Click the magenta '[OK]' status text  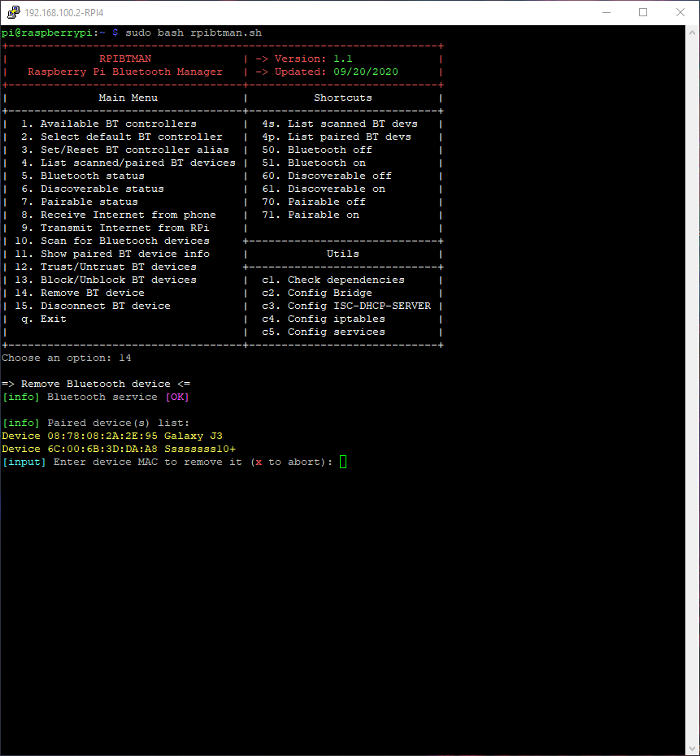click(177, 398)
